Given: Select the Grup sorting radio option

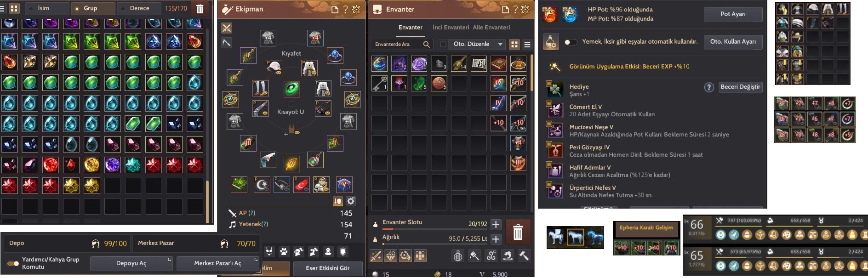Looking at the screenshot, I should pyautogui.click(x=77, y=8).
